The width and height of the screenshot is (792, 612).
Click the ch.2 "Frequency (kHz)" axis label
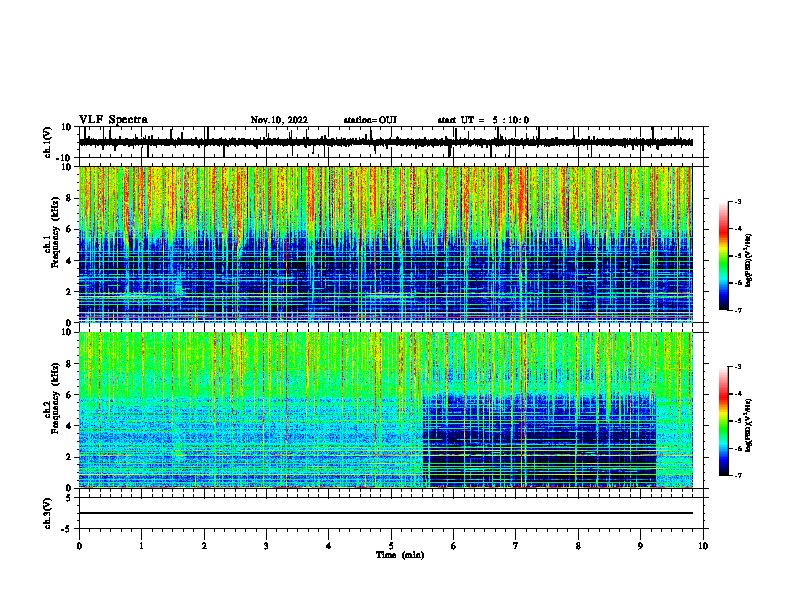55,398
